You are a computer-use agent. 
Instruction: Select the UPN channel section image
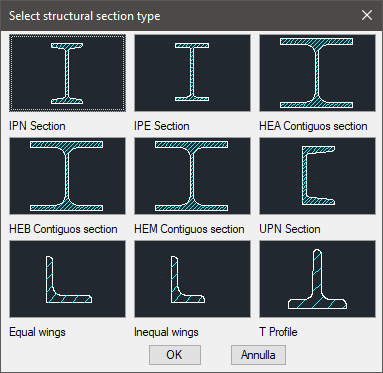pos(317,176)
